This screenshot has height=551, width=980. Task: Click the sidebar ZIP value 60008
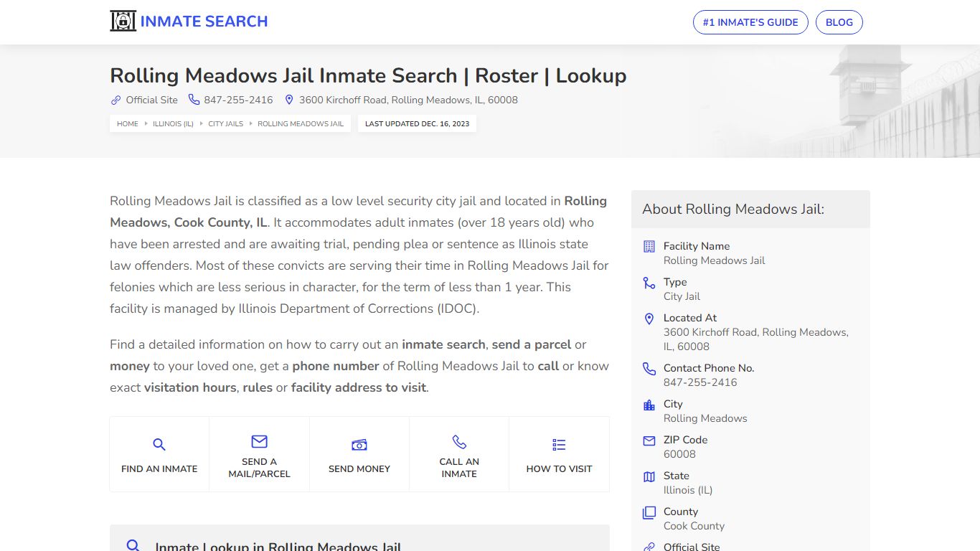point(679,454)
